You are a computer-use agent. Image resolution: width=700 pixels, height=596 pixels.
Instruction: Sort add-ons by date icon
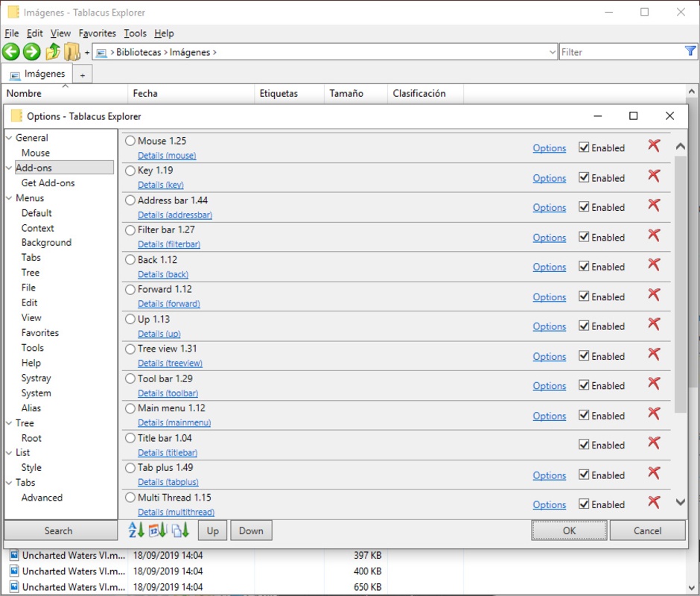click(x=158, y=530)
